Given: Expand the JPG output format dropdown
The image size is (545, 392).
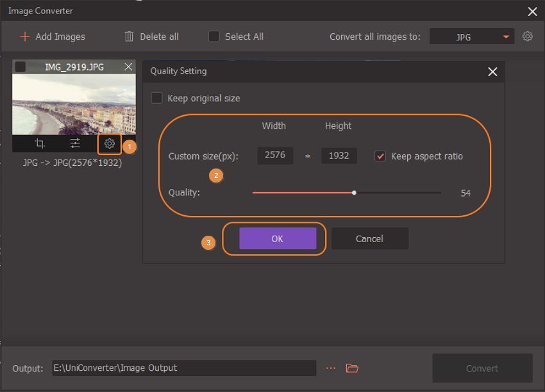Looking at the screenshot, I should [x=472, y=37].
